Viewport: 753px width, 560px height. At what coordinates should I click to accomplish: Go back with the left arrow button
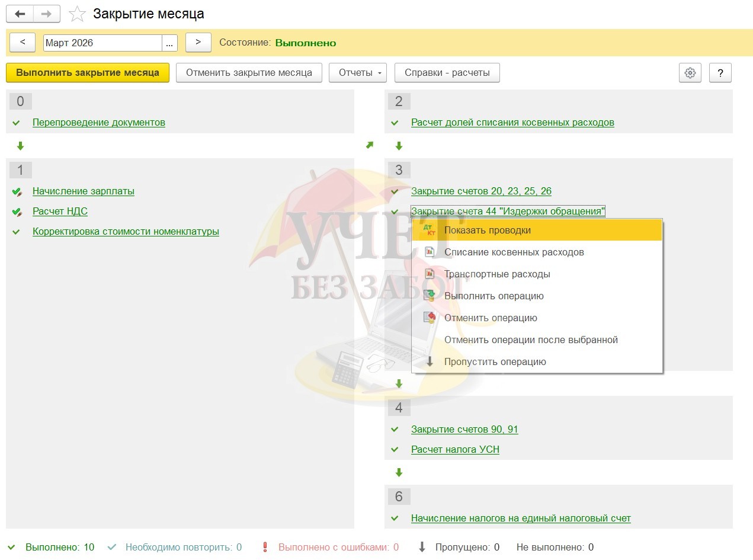point(20,14)
